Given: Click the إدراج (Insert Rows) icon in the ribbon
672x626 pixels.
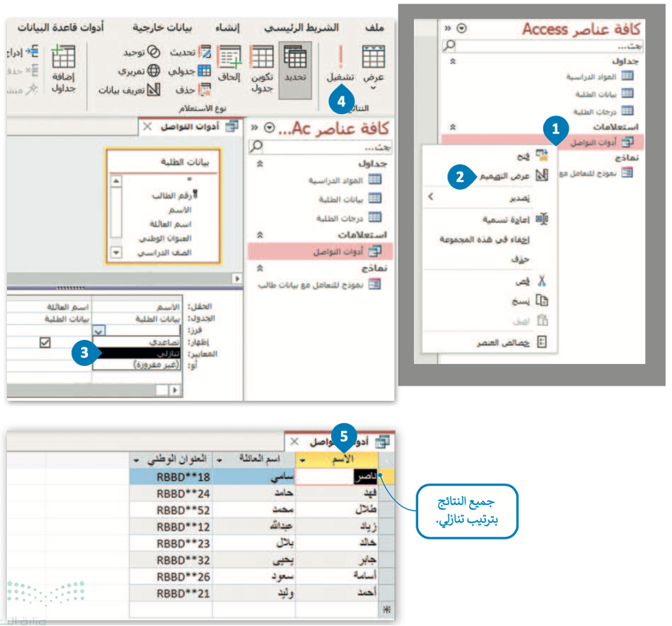Looking at the screenshot, I should (x=32, y=52).
